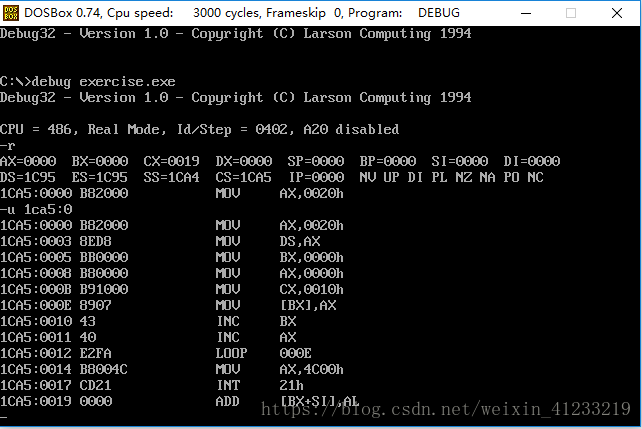Click address 1CA5:0003

pos(36,241)
